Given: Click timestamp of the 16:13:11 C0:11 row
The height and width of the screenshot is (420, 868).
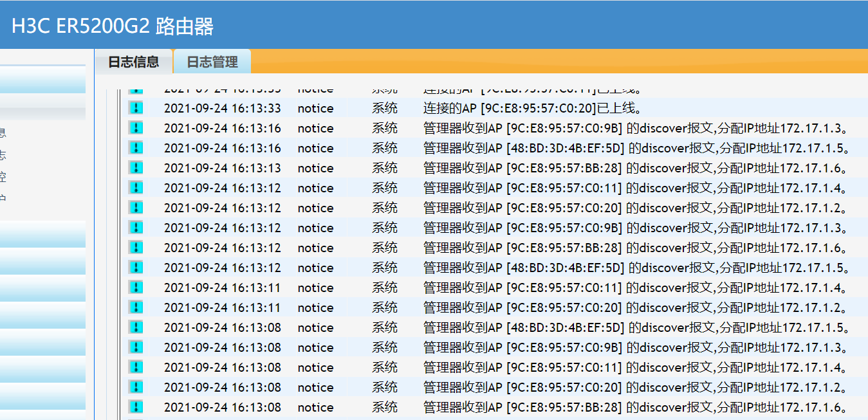Looking at the screenshot, I should click(223, 288).
